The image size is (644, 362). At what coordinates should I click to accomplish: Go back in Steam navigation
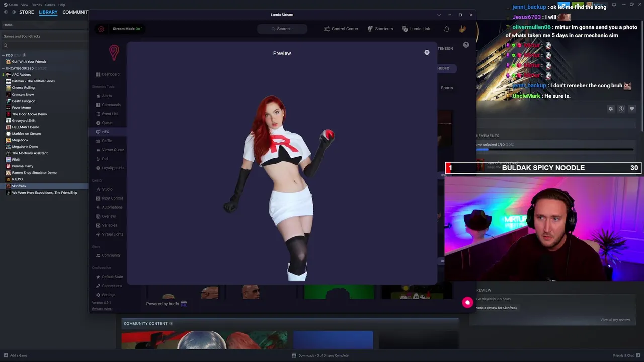coord(6,12)
